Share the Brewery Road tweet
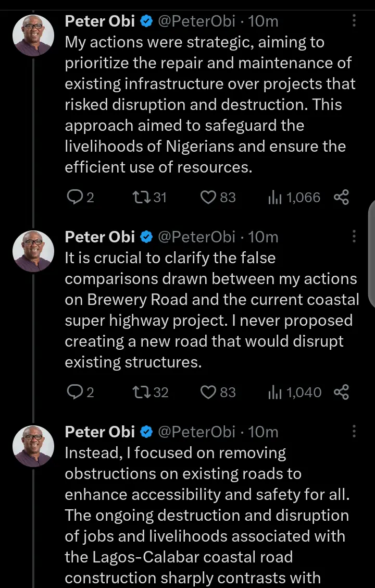 click(341, 392)
